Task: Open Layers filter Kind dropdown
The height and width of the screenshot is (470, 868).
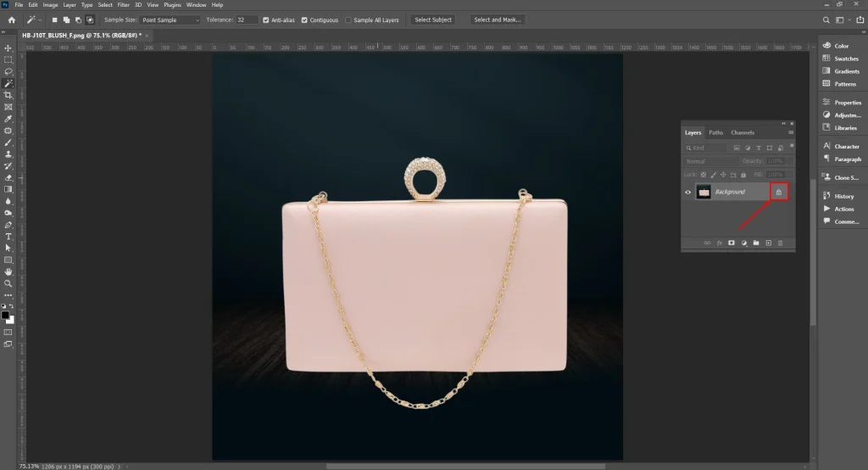Action: click(706, 148)
